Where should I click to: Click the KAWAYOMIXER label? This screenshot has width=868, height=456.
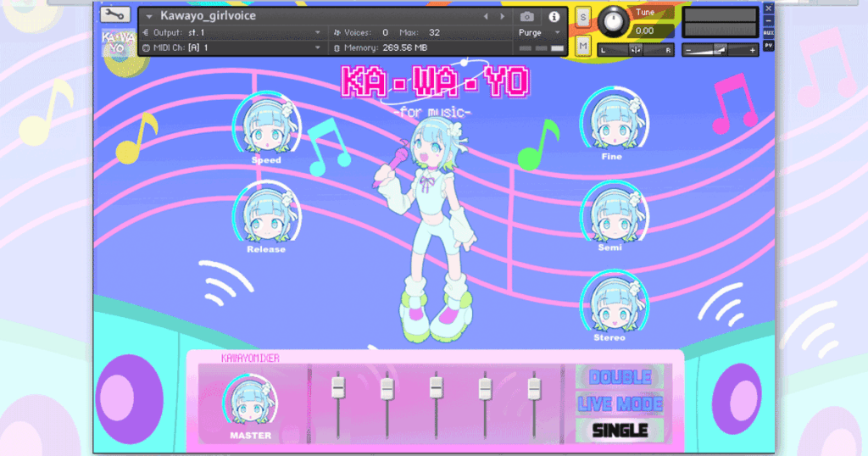[250, 358]
